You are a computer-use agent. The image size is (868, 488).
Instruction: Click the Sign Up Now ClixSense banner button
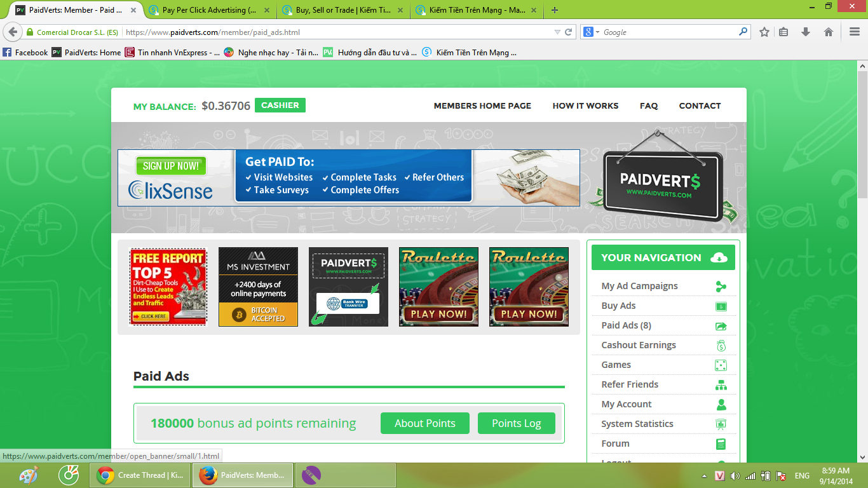[171, 166]
